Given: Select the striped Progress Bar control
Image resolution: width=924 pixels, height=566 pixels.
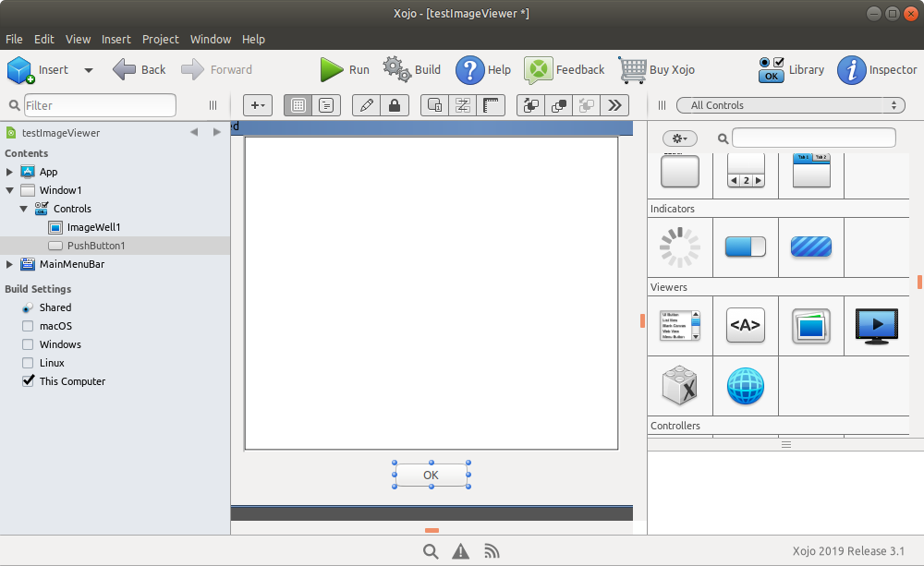Looking at the screenshot, I should pos(811,247).
